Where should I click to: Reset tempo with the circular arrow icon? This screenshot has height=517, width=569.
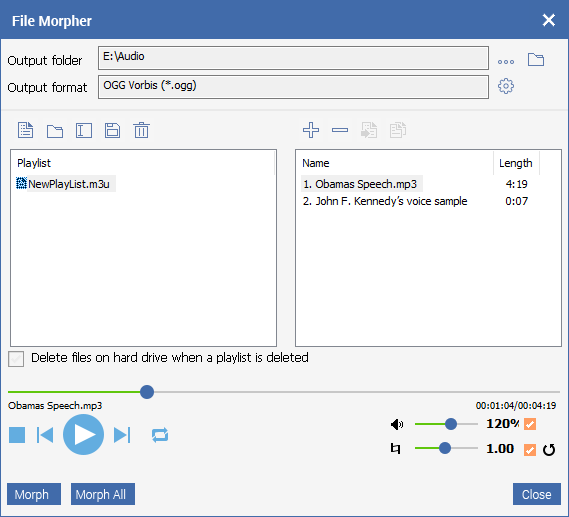click(x=549, y=450)
